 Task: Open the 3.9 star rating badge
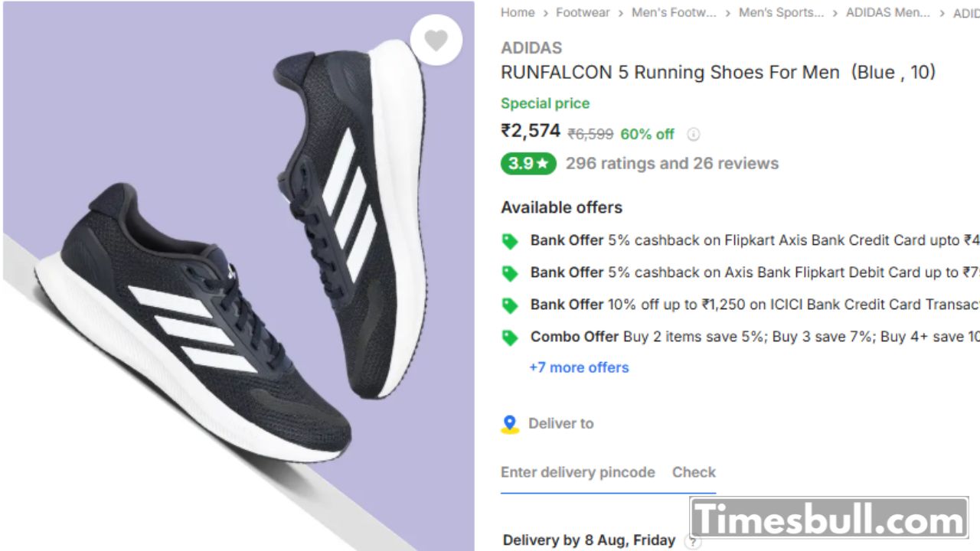[x=528, y=164]
